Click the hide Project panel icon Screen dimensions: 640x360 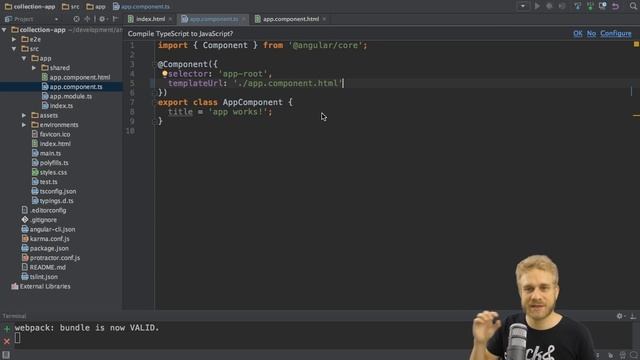pyautogui.click(x=116, y=19)
